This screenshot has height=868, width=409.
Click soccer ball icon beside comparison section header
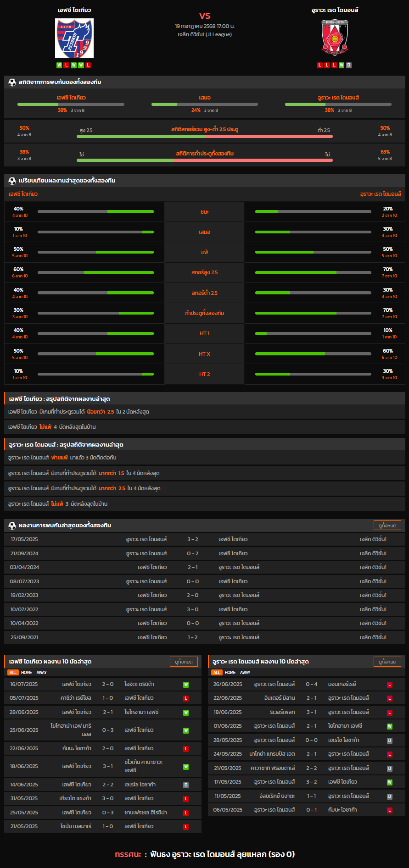[x=12, y=181]
